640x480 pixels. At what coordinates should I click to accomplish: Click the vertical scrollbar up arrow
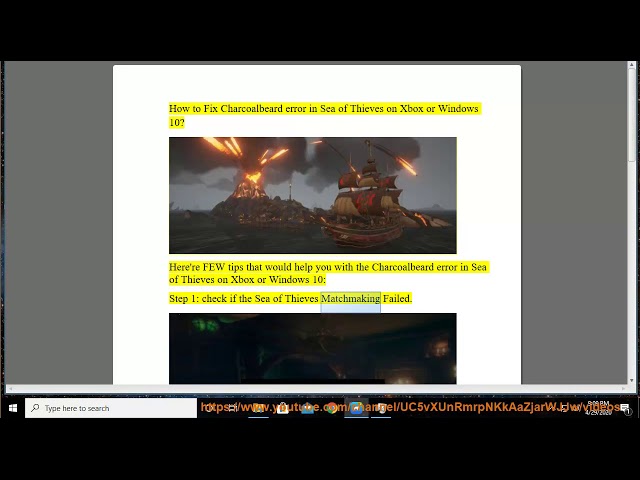pos(631,65)
